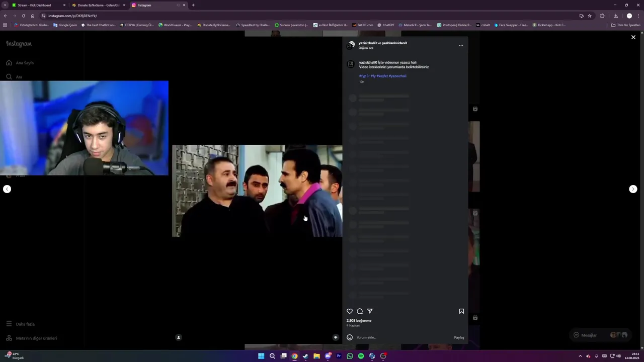Screen dimensions: 644x362
Task: Open the weather widget showing 22°C
Action: [15, 355]
